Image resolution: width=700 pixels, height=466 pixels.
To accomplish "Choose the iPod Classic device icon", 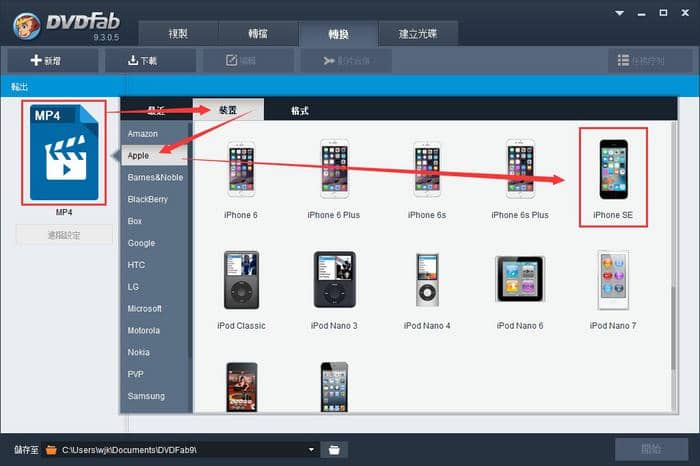I will [241, 280].
